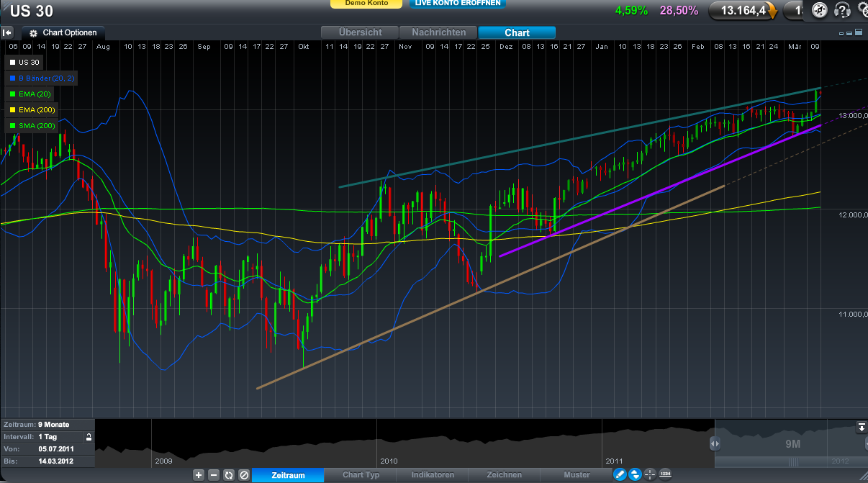Open the Zeichnen menu
The width and height of the screenshot is (868, 483).
click(x=505, y=475)
